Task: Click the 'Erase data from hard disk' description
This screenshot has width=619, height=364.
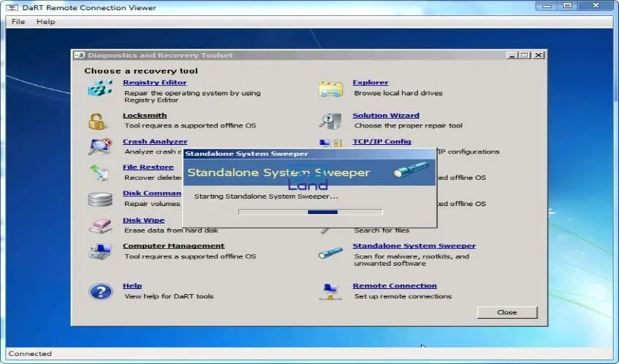Action: click(171, 230)
